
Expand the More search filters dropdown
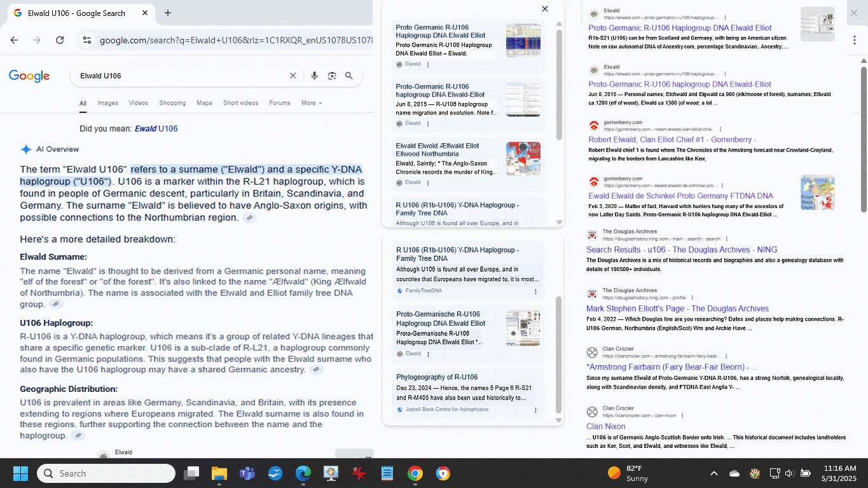[x=312, y=103]
